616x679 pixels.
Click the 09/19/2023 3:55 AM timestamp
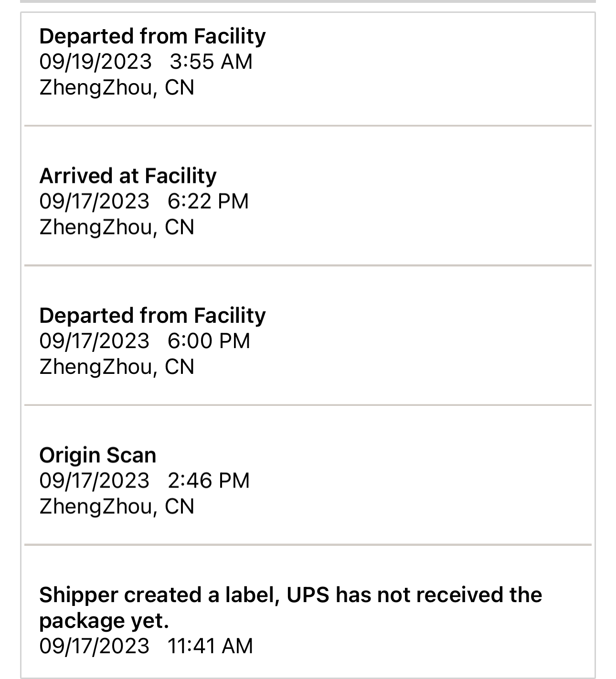point(146,62)
